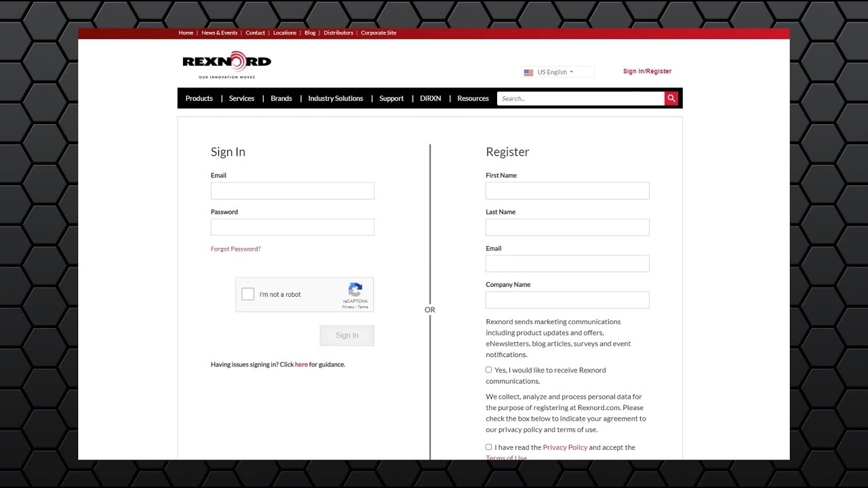
Task: Click 'here' for sign-in guidance
Action: [x=301, y=365]
